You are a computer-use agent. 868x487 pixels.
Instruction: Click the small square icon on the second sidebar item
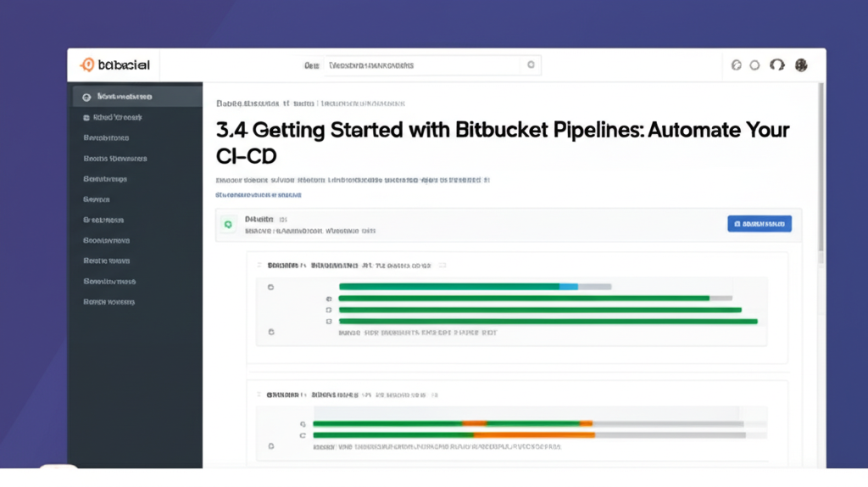click(86, 117)
